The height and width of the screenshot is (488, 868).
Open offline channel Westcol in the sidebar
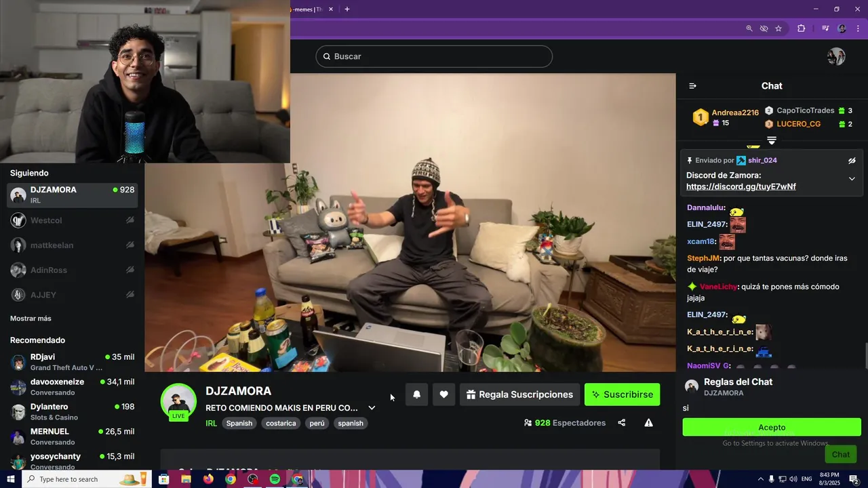72,220
